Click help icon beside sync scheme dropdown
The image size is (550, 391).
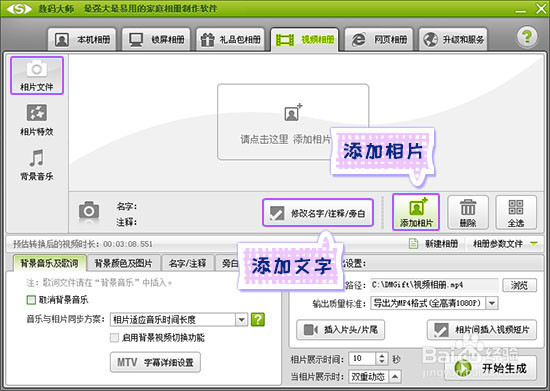coord(258,319)
